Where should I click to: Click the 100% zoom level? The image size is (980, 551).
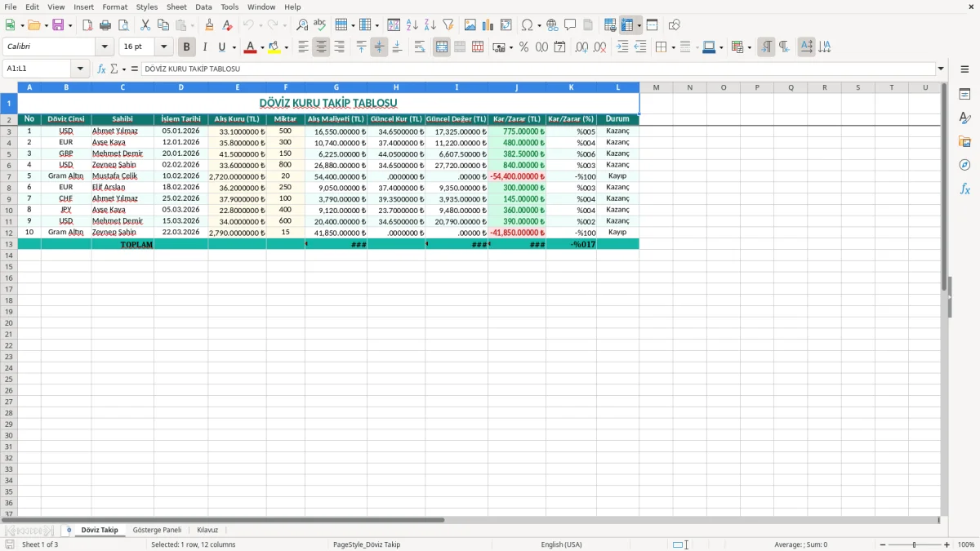click(x=966, y=544)
